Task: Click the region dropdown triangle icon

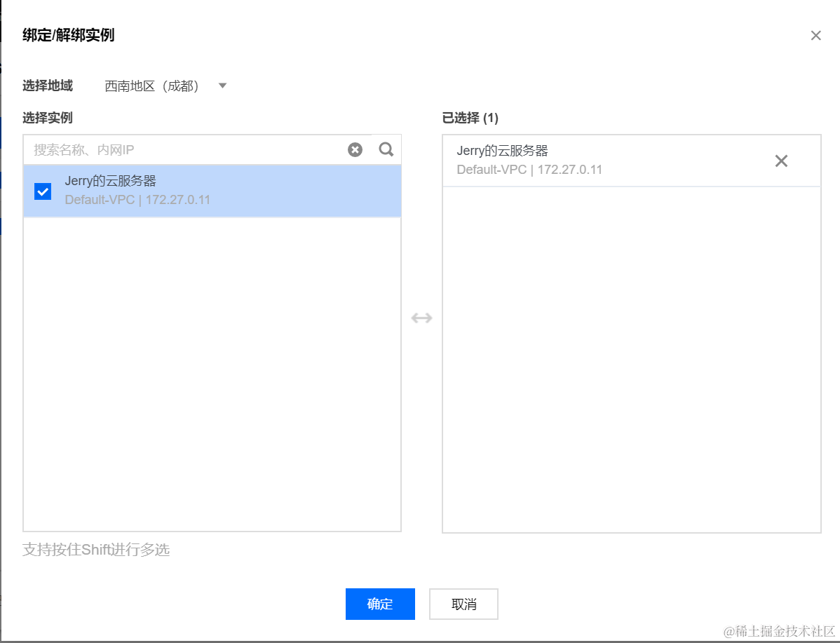Action: 222,85
